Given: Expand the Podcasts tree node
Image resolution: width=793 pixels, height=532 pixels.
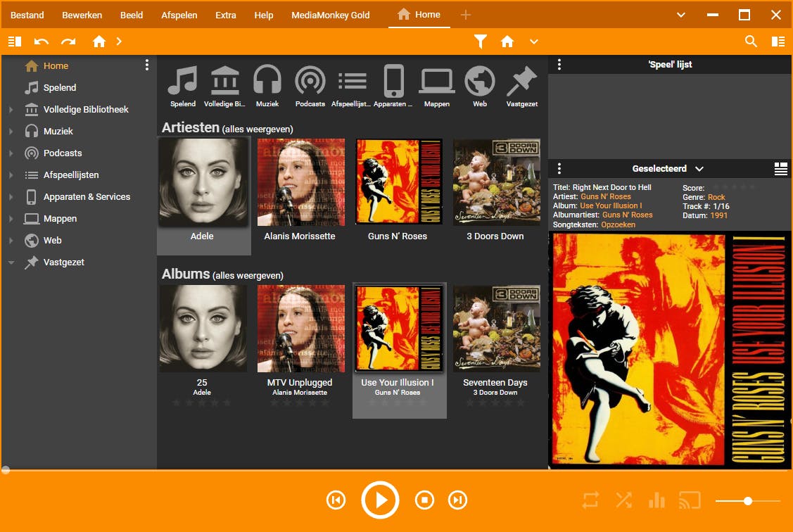Looking at the screenshot, I should pyautogui.click(x=11, y=153).
